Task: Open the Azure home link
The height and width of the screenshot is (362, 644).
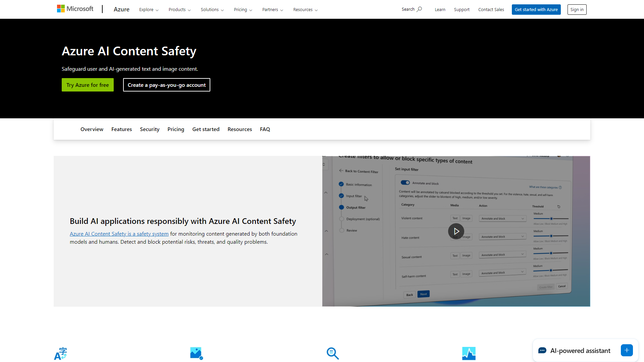Action: tap(121, 9)
